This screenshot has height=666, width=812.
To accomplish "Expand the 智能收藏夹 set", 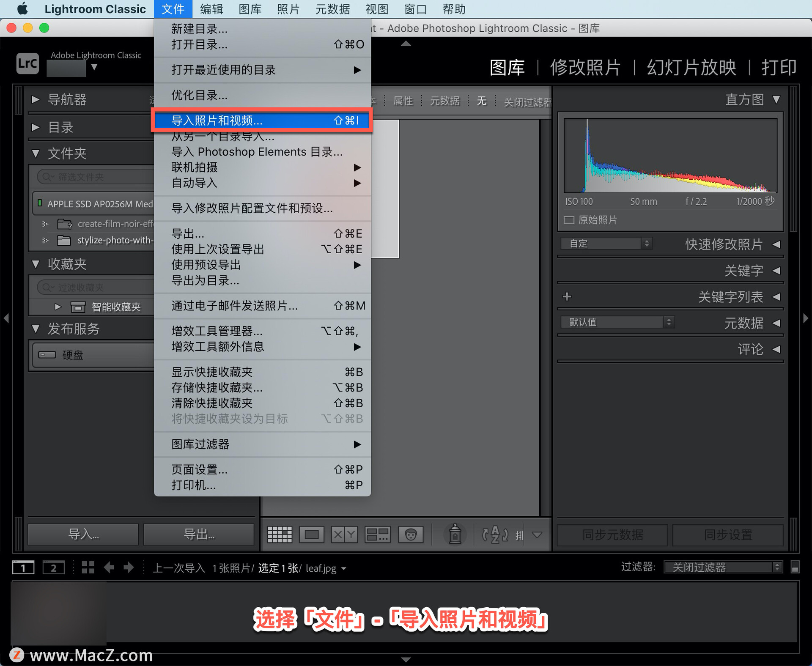I will pos(58,307).
